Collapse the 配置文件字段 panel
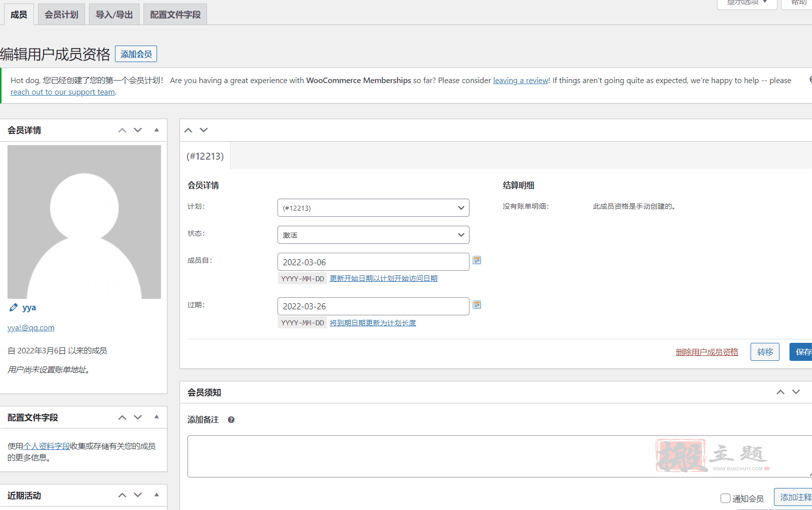 (x=156, y=417)
